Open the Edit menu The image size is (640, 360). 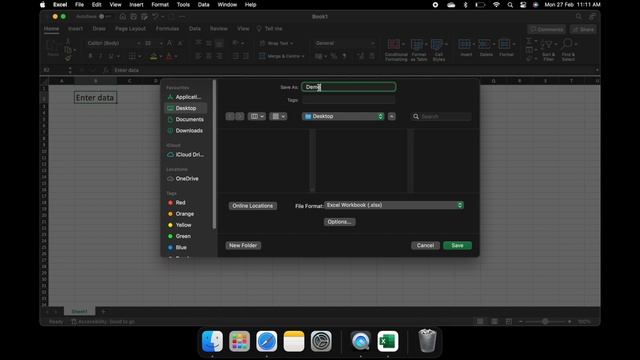point(96,5)
